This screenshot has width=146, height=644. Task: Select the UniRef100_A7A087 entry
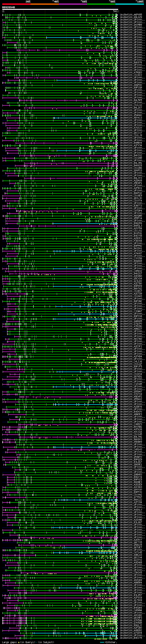(x=131, y=254)
